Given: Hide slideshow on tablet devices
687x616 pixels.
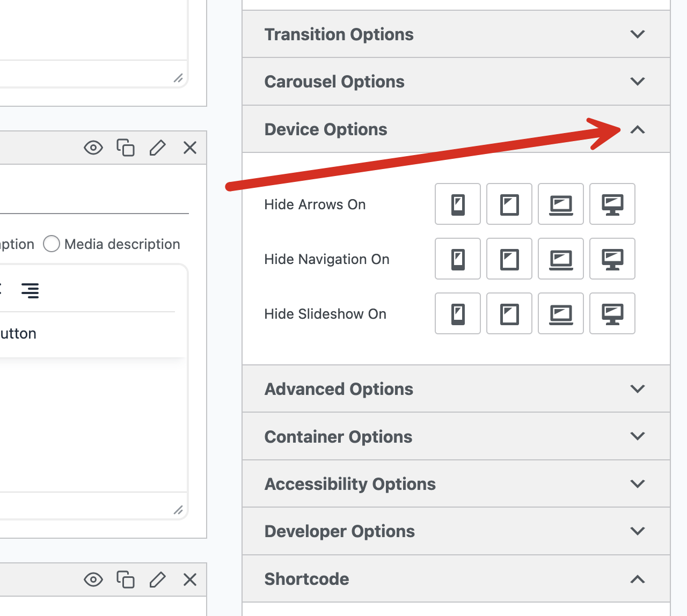Looking at the screenshot, I should (509, 314).
